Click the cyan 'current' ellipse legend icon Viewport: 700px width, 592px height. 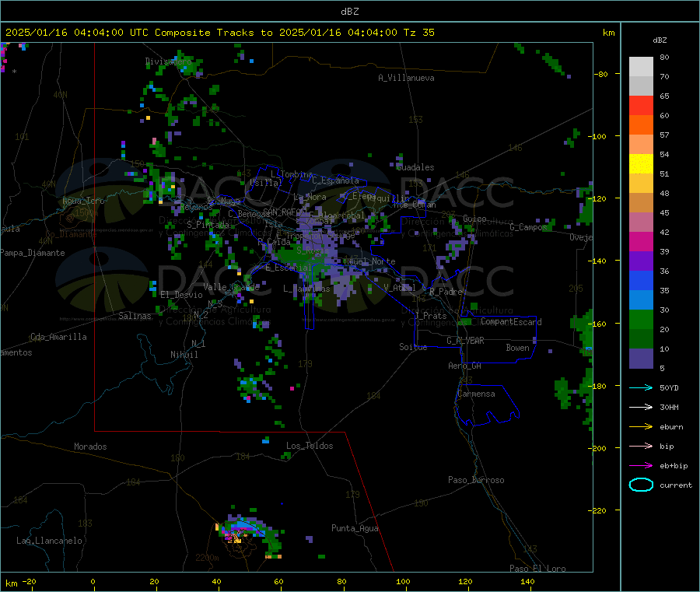tap(641, 485)
